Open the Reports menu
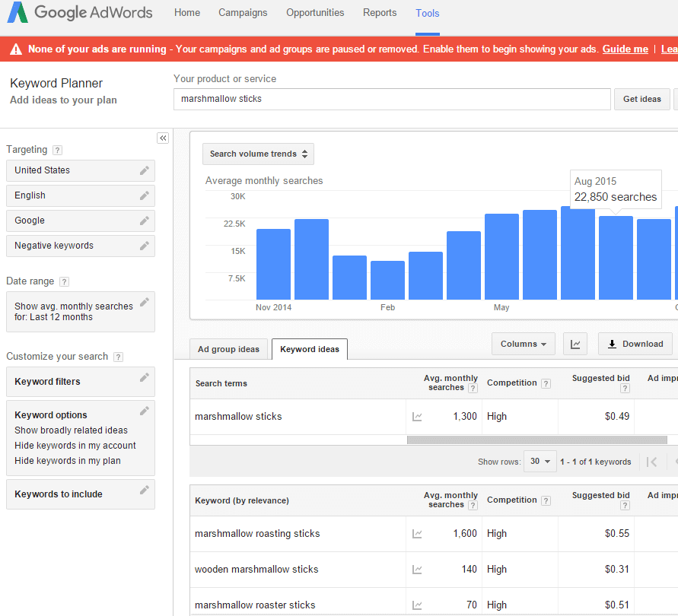This screenshot has height=616, width=678. (380, 13)
